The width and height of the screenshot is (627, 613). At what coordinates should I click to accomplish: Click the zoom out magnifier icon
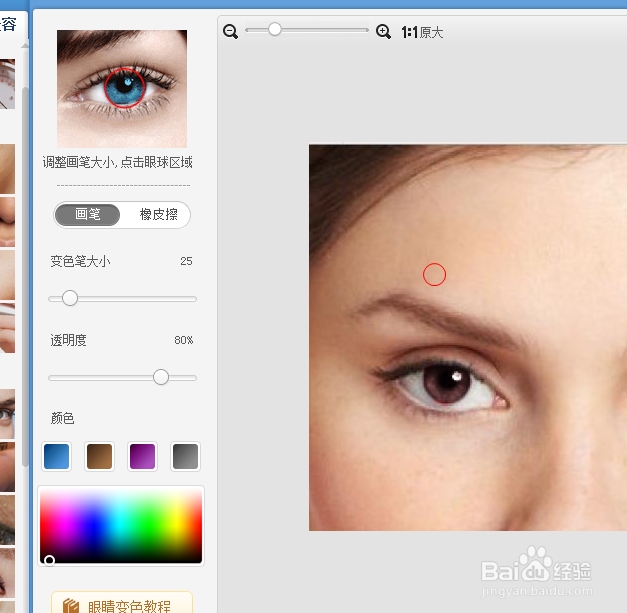click(230, 32)
